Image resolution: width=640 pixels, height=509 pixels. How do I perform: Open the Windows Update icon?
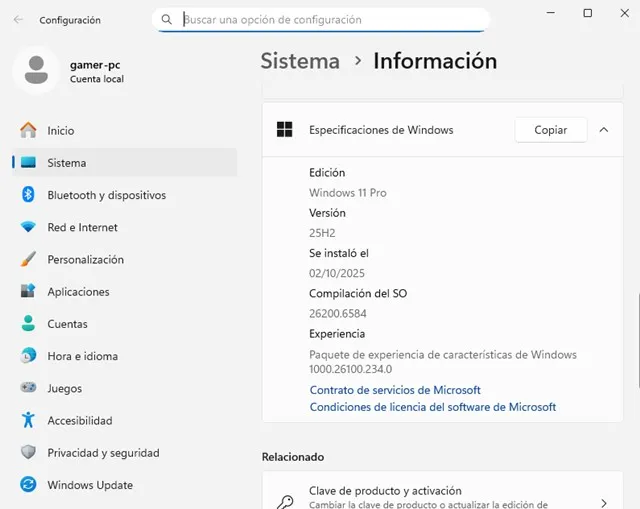[x=28, y=485]
